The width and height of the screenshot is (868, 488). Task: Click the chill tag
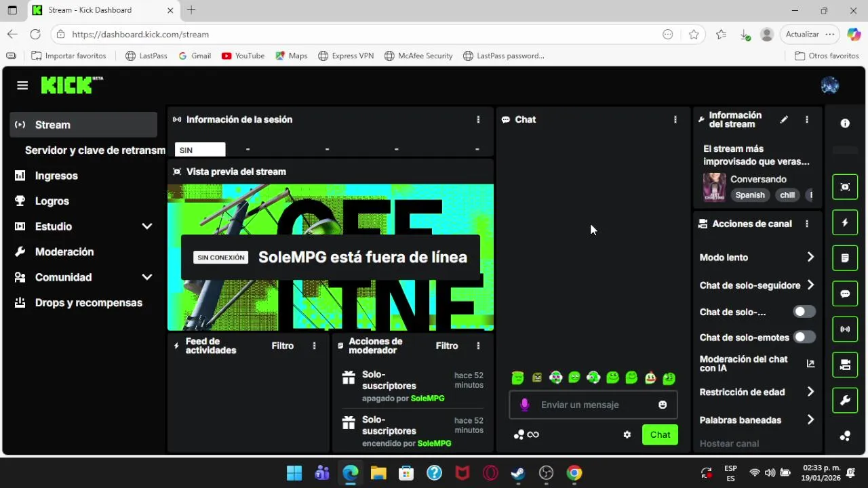(x=787, y=195)
